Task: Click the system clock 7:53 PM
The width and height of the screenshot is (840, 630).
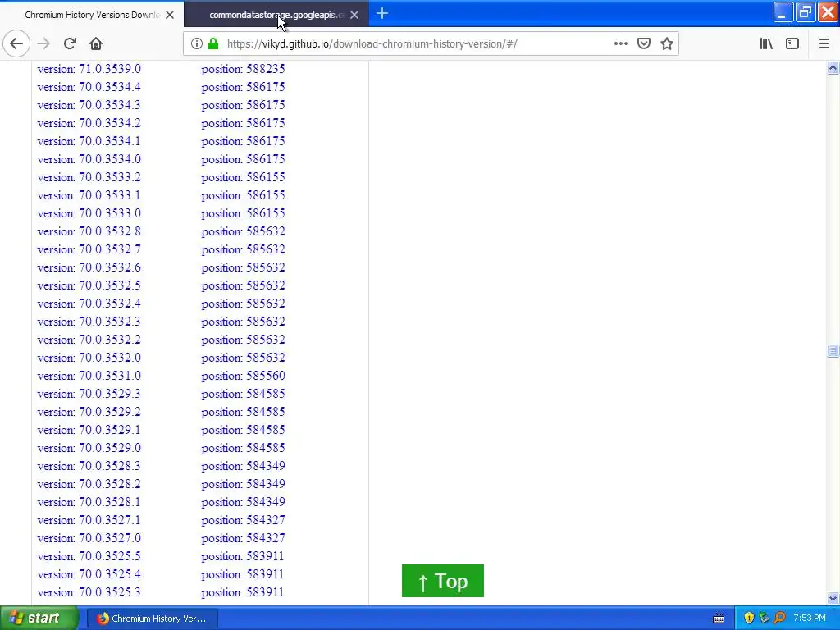Action: coord(810,619)
